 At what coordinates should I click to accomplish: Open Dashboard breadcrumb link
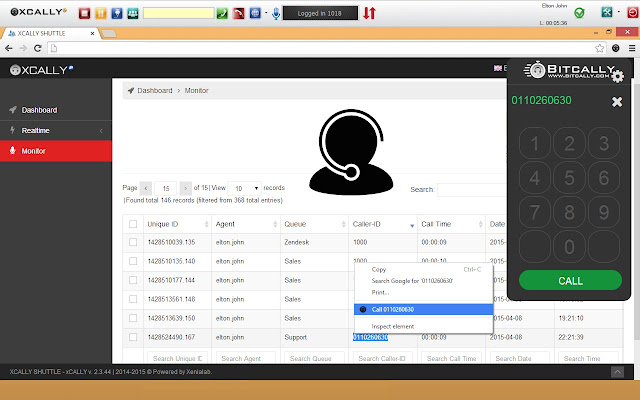click(155, 91)
